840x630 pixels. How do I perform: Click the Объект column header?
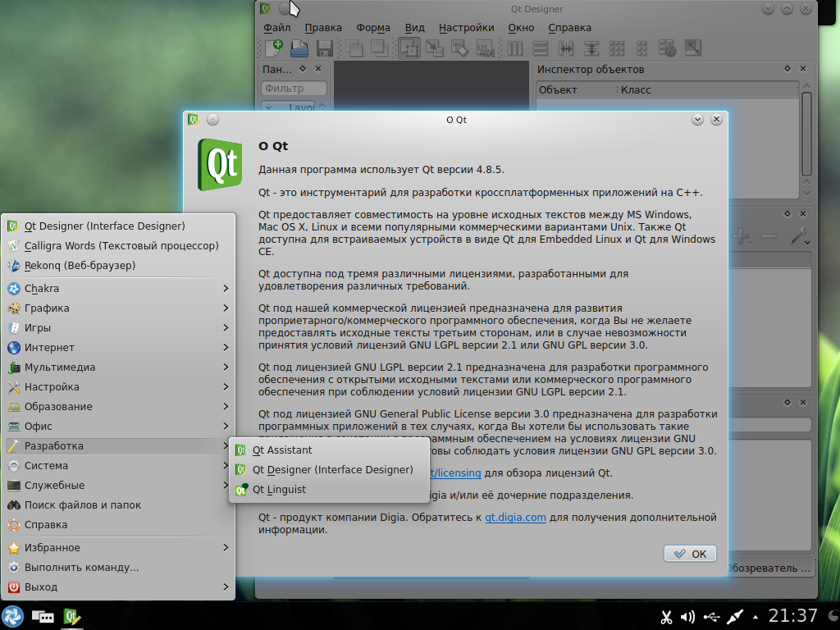click(576, 90)
